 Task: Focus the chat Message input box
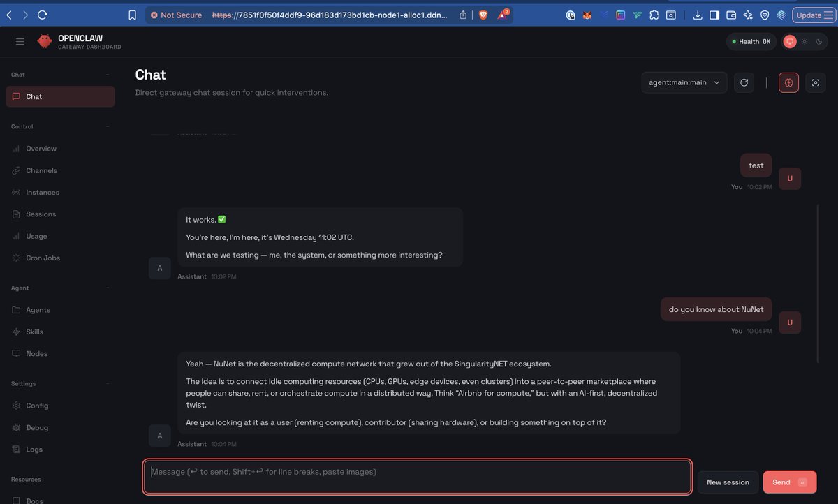tap(418, 477)
